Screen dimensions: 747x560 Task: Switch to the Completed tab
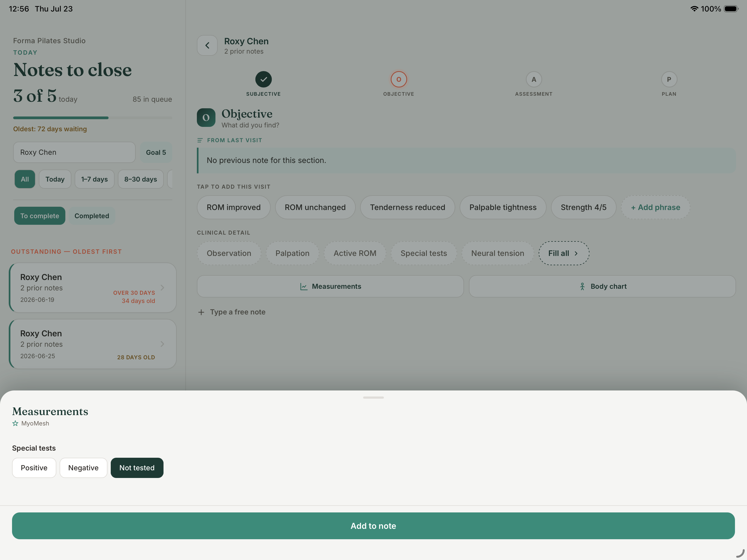[92, 216]
